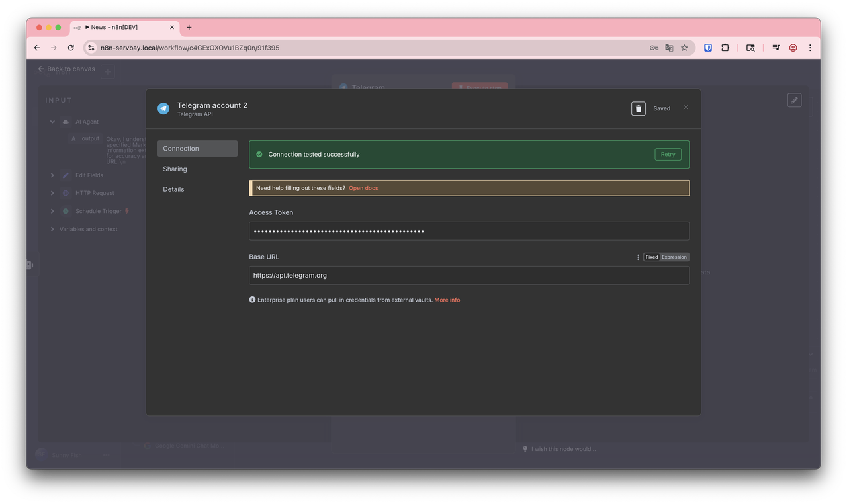Open the docs link
Image resolution: width=847 pixels, height=504 pixels.
point(363,188)
